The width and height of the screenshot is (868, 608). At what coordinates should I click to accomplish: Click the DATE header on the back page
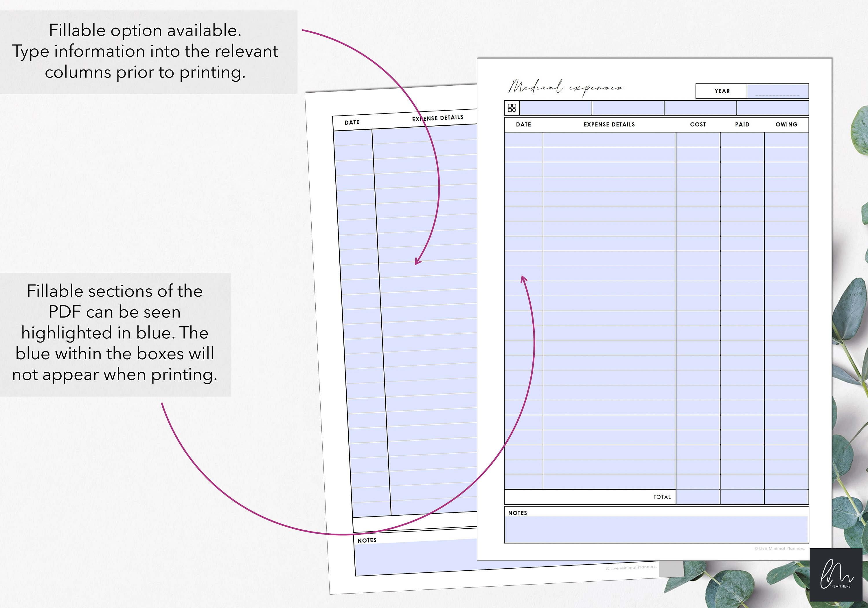pos(352,122)
